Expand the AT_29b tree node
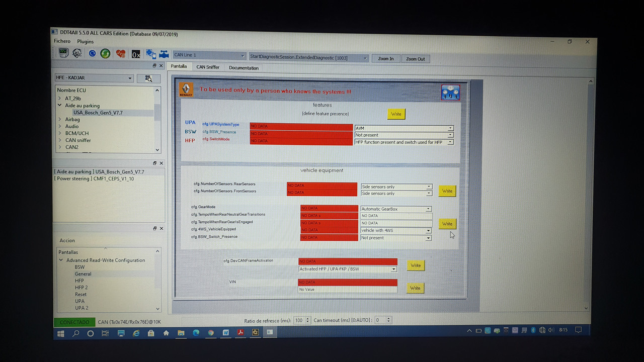The image size is (644, 362). point(60,99)
